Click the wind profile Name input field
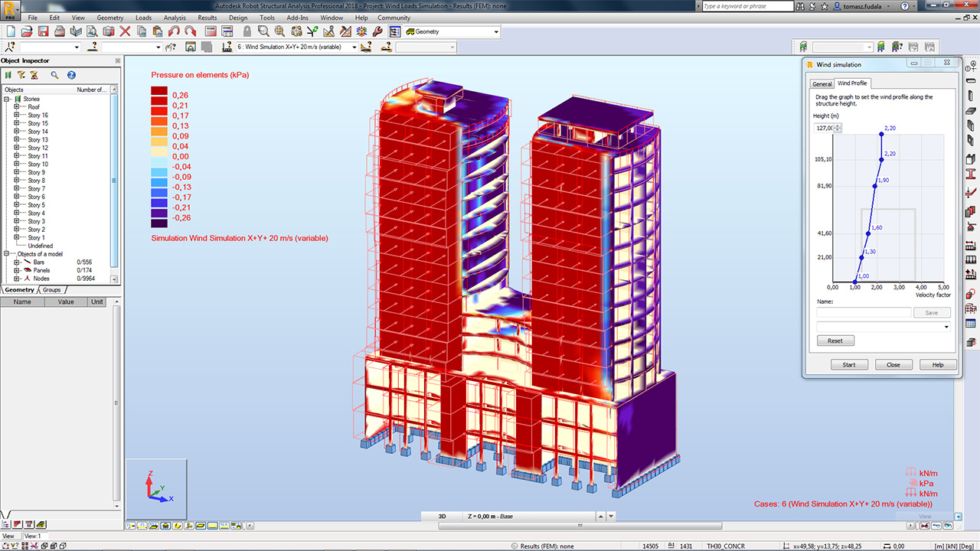The image size is (980, 551). click(864, 313)
